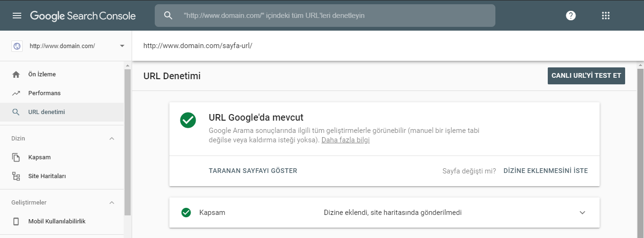Screen dimensions: 644x238
Task: Open Mobil Kullanılabilirlik report
Action: pos(62,222)
